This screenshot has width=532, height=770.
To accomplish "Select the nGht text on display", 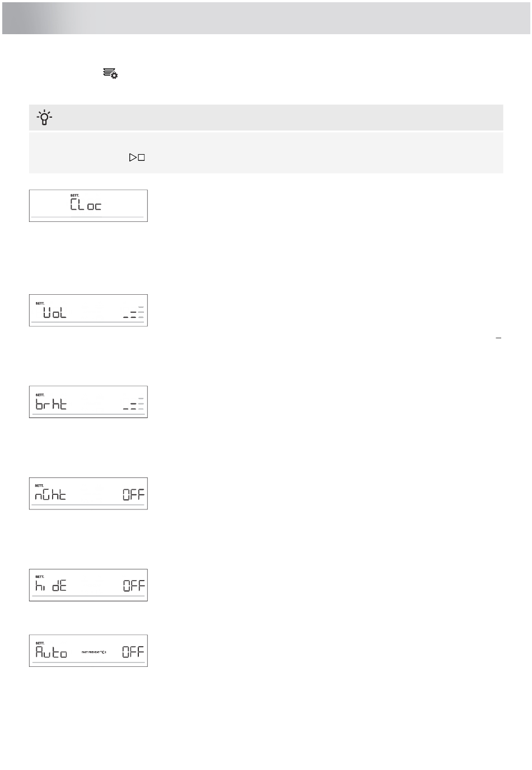I will (x=50, y=495).
